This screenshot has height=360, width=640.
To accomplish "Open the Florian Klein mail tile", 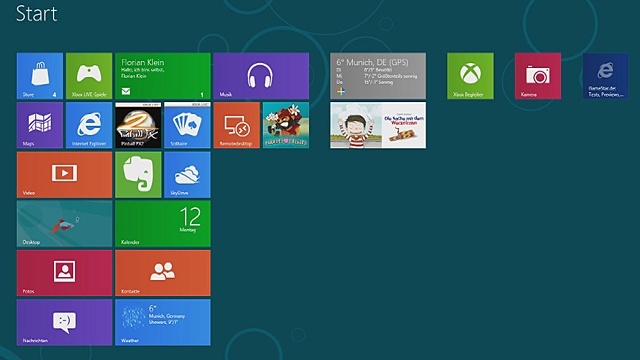I will click(x=163, y=76).
